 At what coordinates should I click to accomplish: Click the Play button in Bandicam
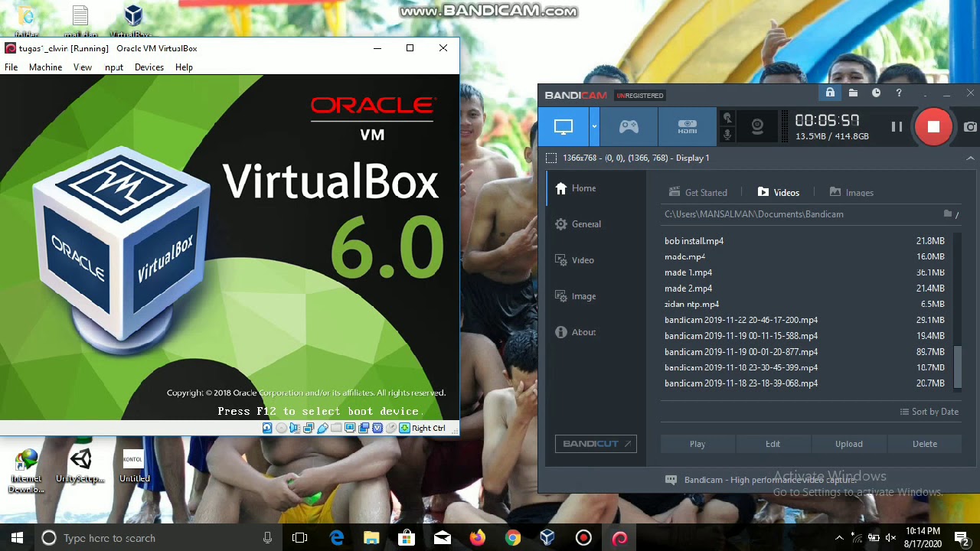[697, 444]
